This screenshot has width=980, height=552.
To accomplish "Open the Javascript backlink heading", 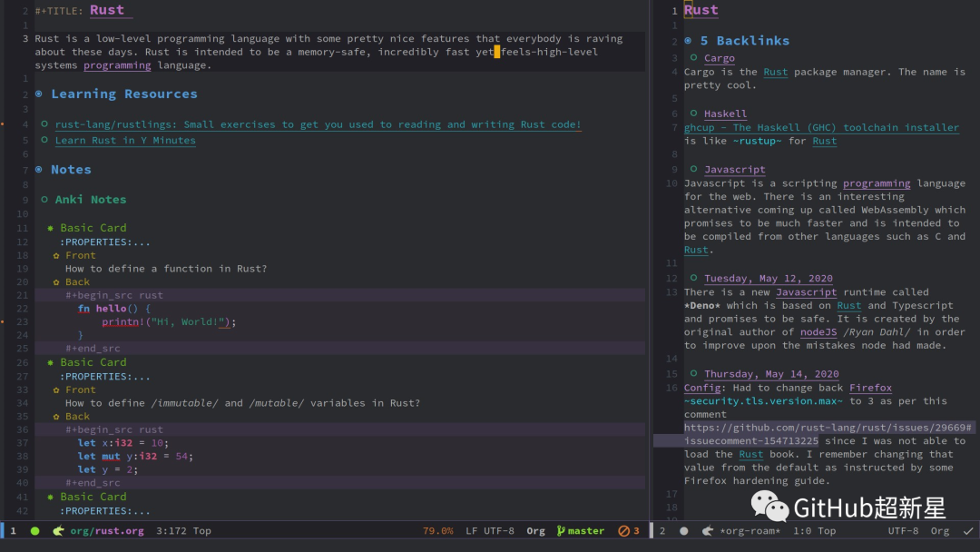I will coord(734,170).
